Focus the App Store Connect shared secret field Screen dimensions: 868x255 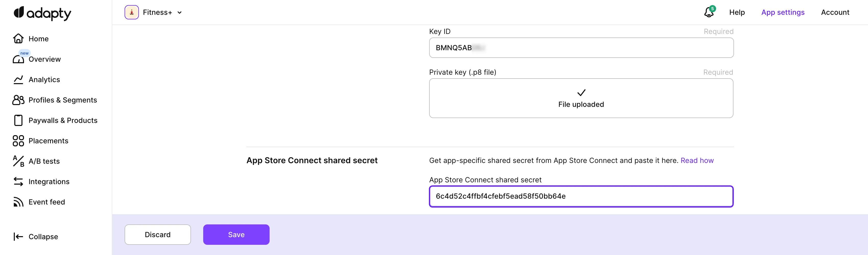pos(581,196)
